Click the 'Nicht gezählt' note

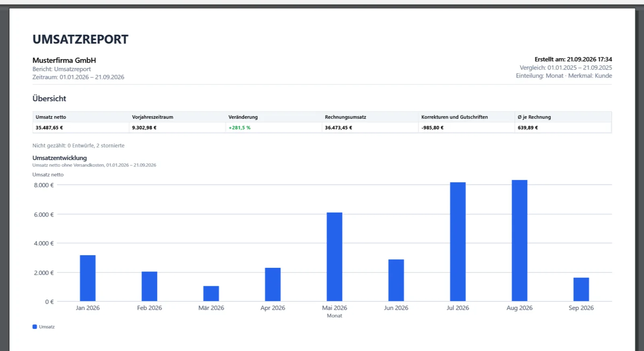pos(78,146)
